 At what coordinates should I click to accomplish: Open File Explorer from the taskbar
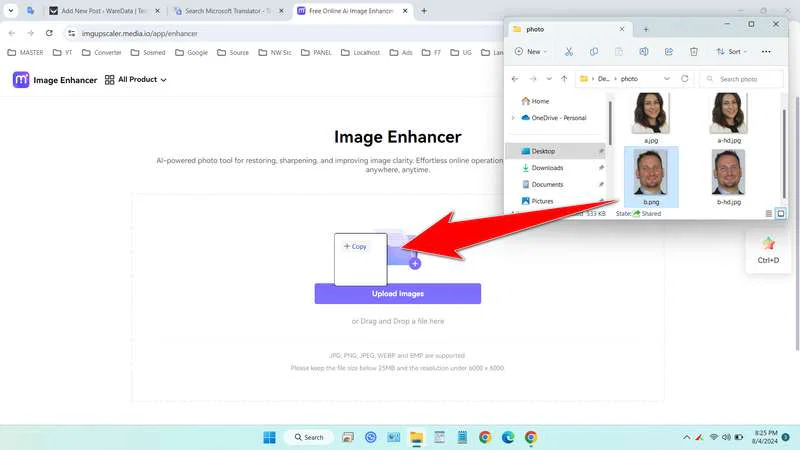(416, 437)
